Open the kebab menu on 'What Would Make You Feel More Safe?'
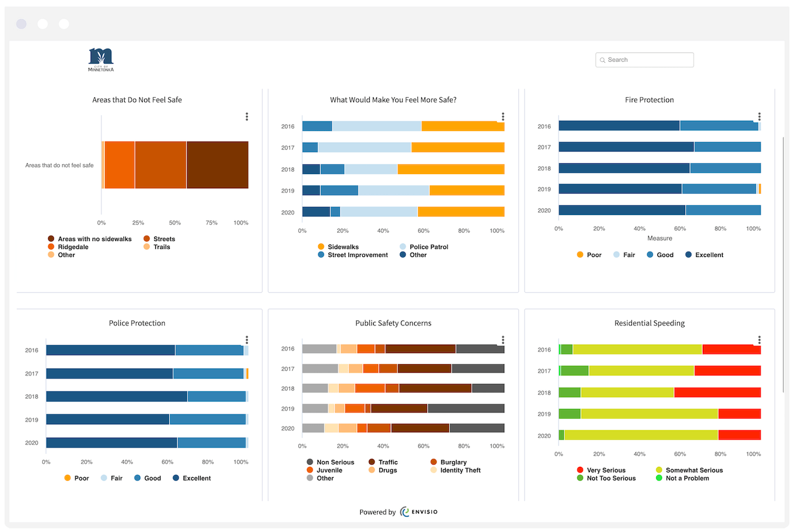Screen dimensions: 794x532 (x=502, y=116)
